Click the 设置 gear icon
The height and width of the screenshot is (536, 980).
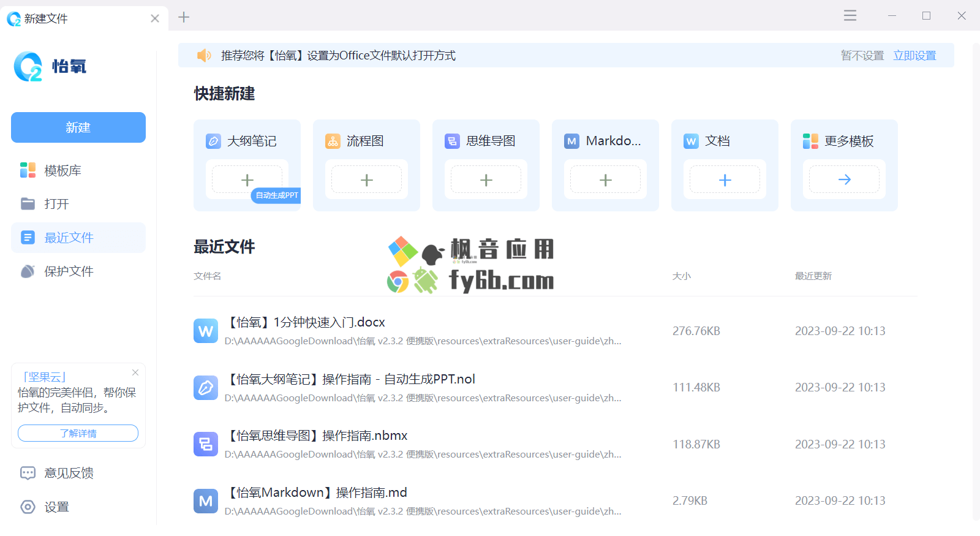(28, 507)
